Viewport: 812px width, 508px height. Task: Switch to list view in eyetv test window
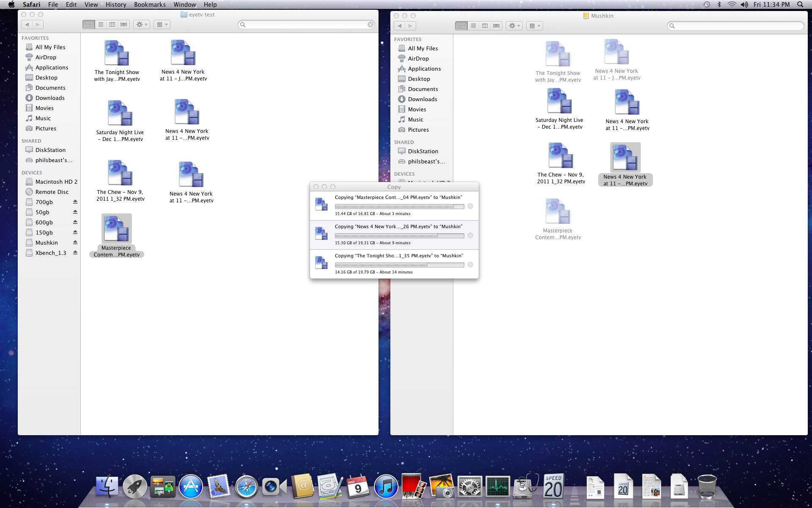coord(101,25)
